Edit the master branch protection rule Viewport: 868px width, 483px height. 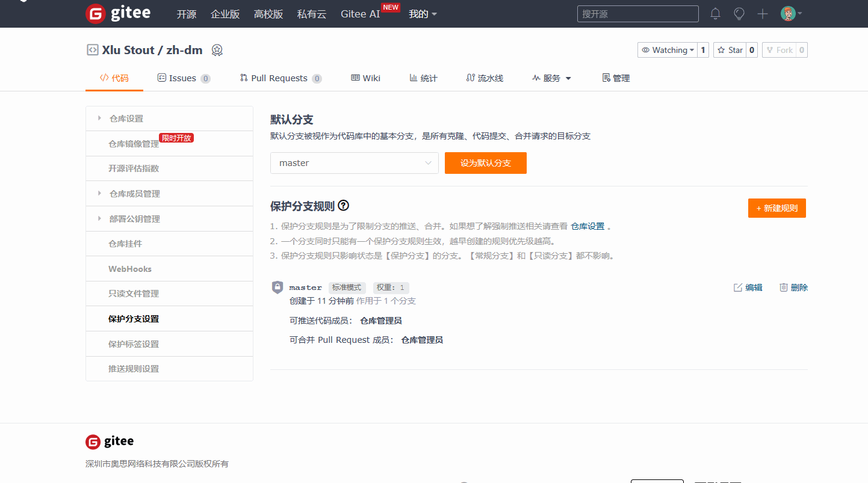tap(748, 288)
